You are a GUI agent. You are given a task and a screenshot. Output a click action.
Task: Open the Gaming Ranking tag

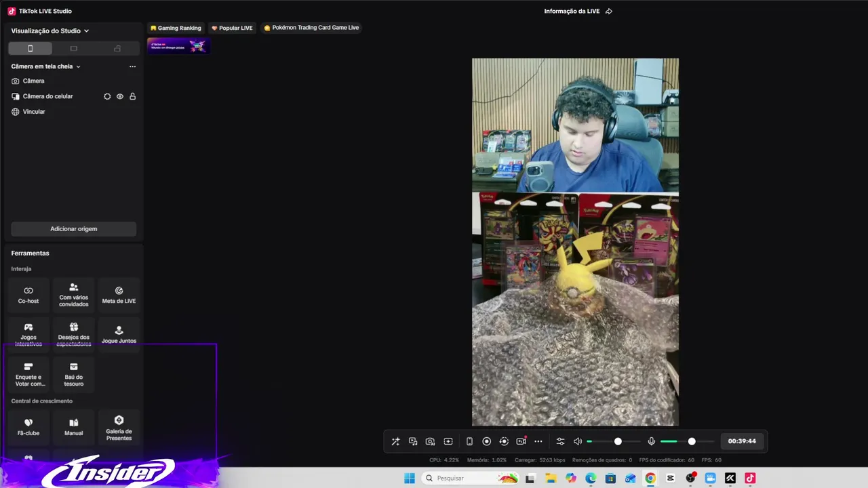(x=176, y=28)
